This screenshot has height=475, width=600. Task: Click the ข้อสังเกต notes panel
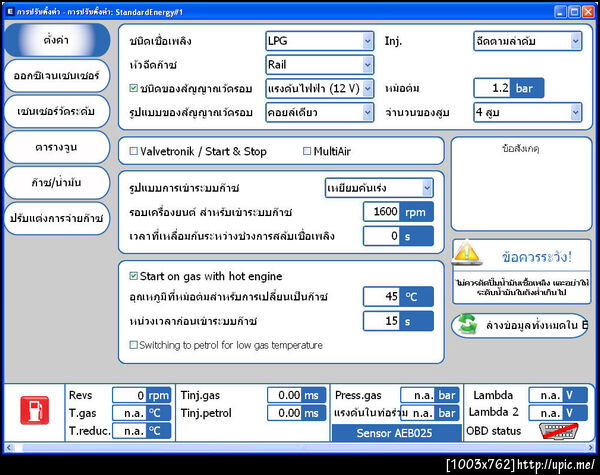pos(521,184)
